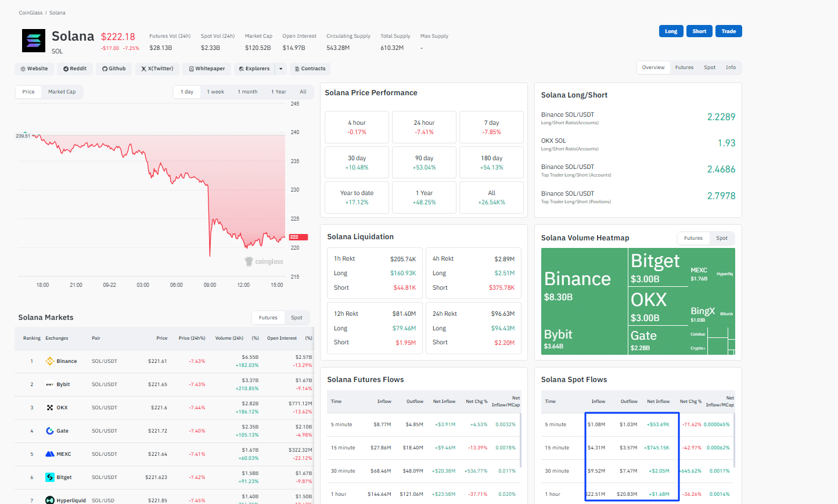Click the Solana coin logo
This screenshot has width=838, height=504.
[34, 41]
